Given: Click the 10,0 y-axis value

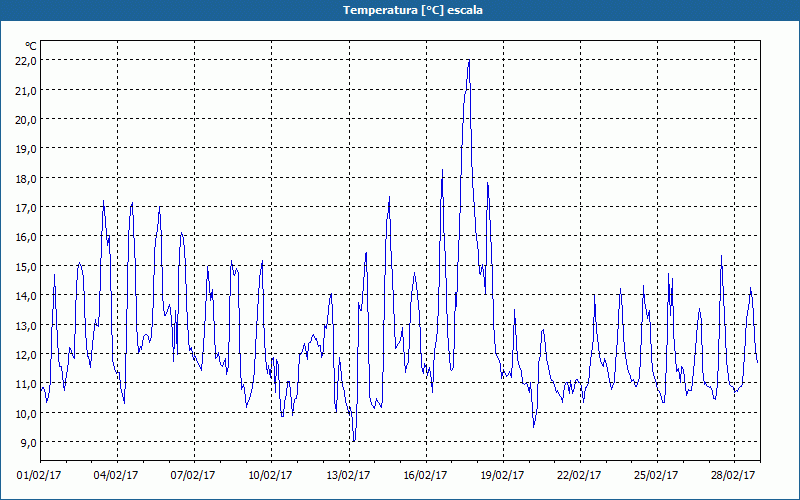Looking at the screenshot, I should [x=26, y=413].
